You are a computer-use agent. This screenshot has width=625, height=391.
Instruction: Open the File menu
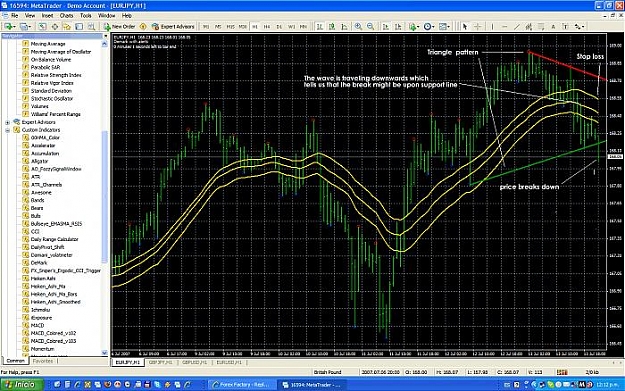pos(14,16)
